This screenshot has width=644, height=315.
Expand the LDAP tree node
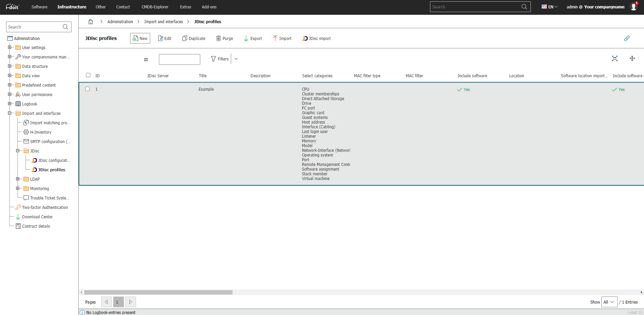(x=17, y=179)
